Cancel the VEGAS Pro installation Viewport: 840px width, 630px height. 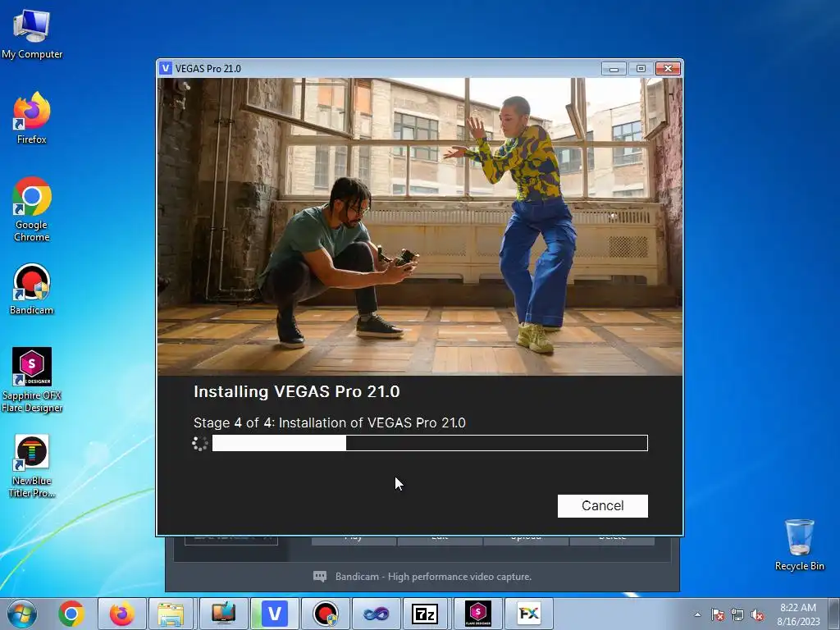coord(602,505)
